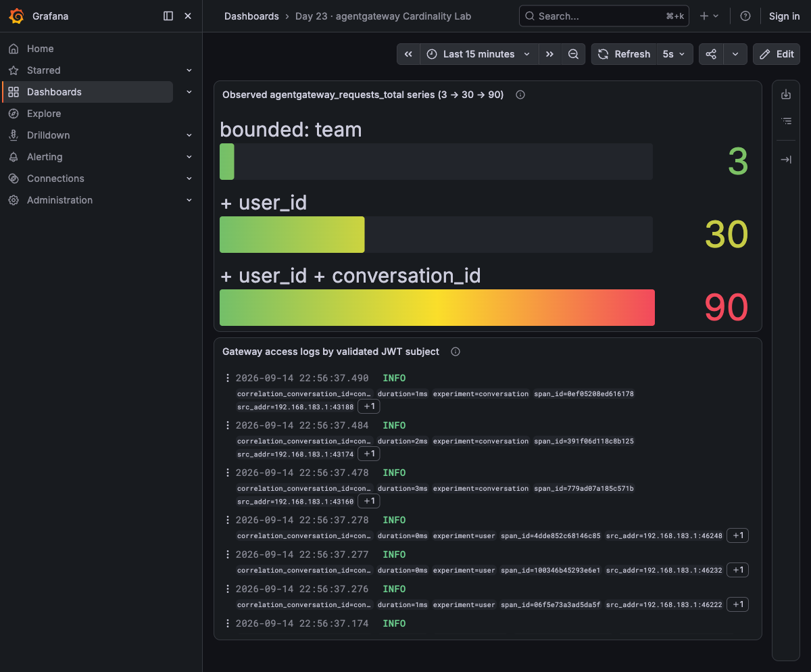
Task: Shift time range backwards
Action: point(408,54)
